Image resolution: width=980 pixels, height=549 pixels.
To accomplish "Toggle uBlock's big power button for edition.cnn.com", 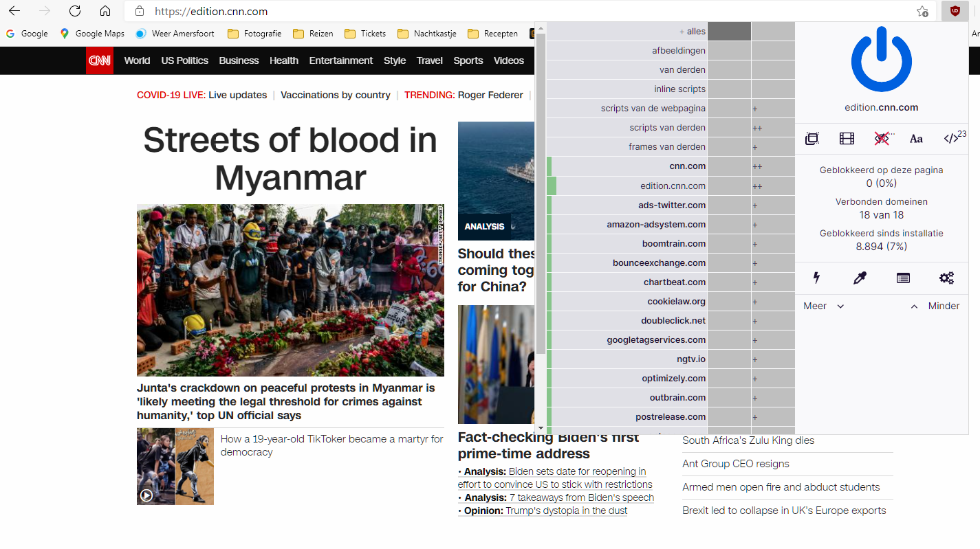I will (882, 60).
